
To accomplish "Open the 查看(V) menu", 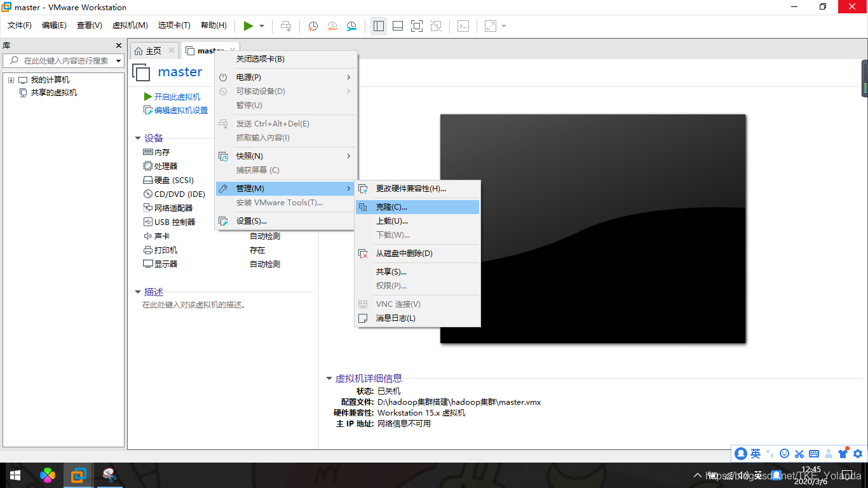I will 90,25.
